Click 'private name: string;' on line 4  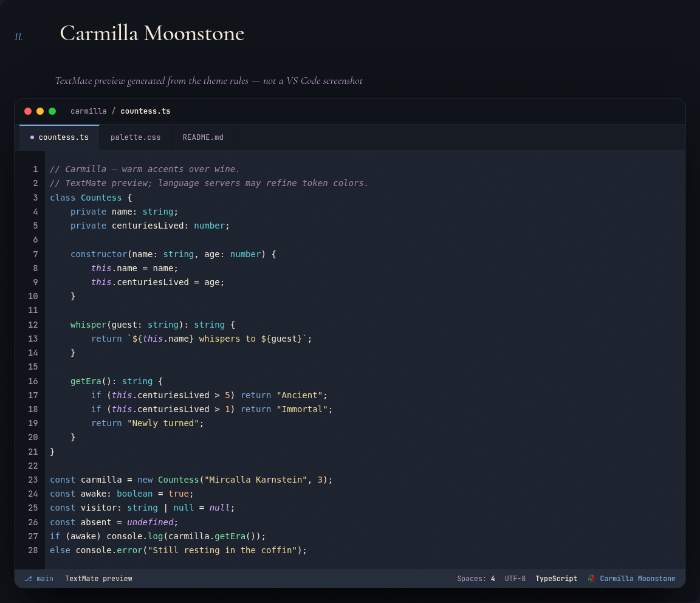pos(124,212)
